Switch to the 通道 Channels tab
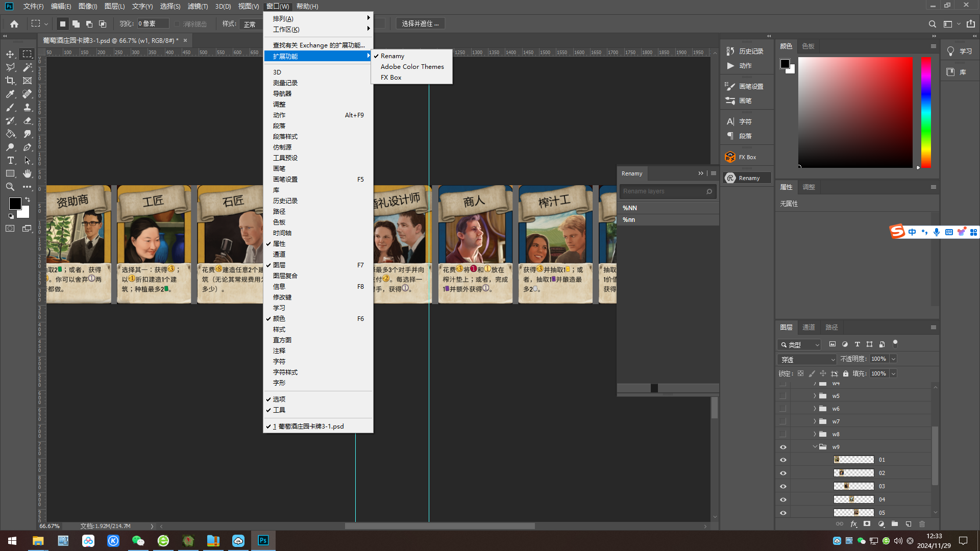Viewport: 980px width, 551px height. tap(808, 328)
